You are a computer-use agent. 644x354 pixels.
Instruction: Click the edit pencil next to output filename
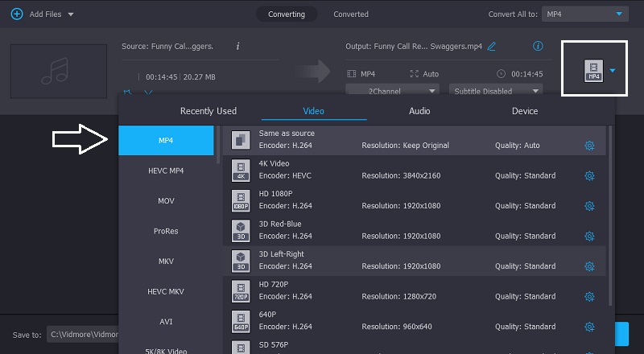pyautogui.click(x=492, y=47)
